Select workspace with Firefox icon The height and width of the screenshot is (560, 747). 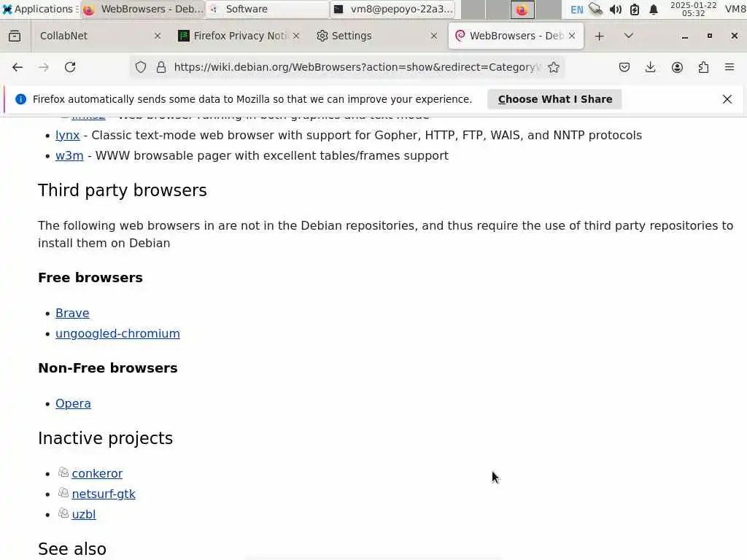pyautogui.click(x=522, y=9)
